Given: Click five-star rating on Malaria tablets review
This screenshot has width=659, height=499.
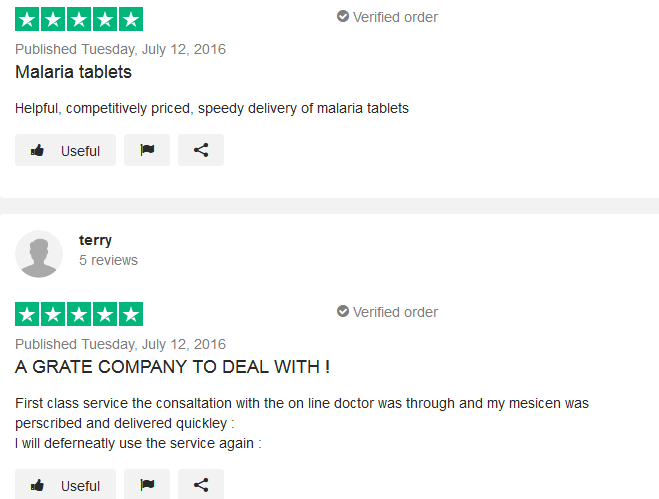Looking at the screenshot, I should 79,19.
